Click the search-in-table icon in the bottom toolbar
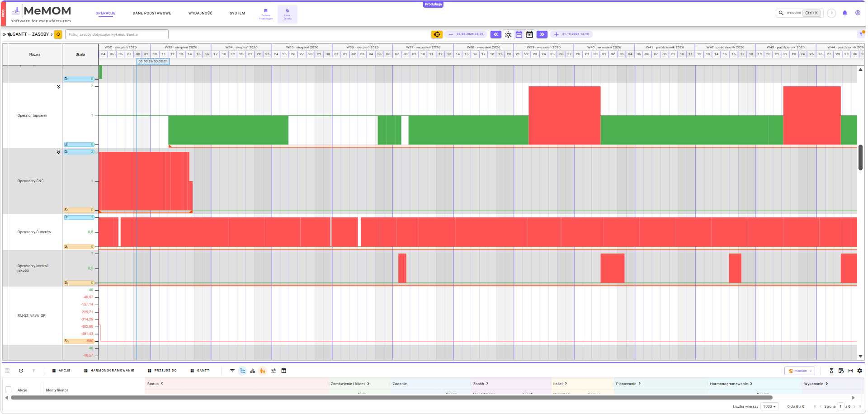 tap(7, 371)
